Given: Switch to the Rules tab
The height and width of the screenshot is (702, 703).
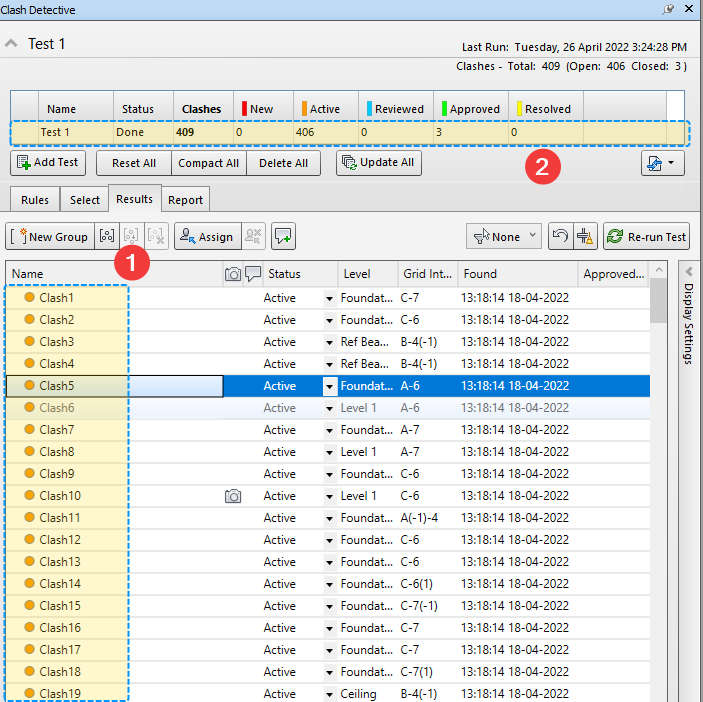Looking at the screenshot, I should 35,200.
